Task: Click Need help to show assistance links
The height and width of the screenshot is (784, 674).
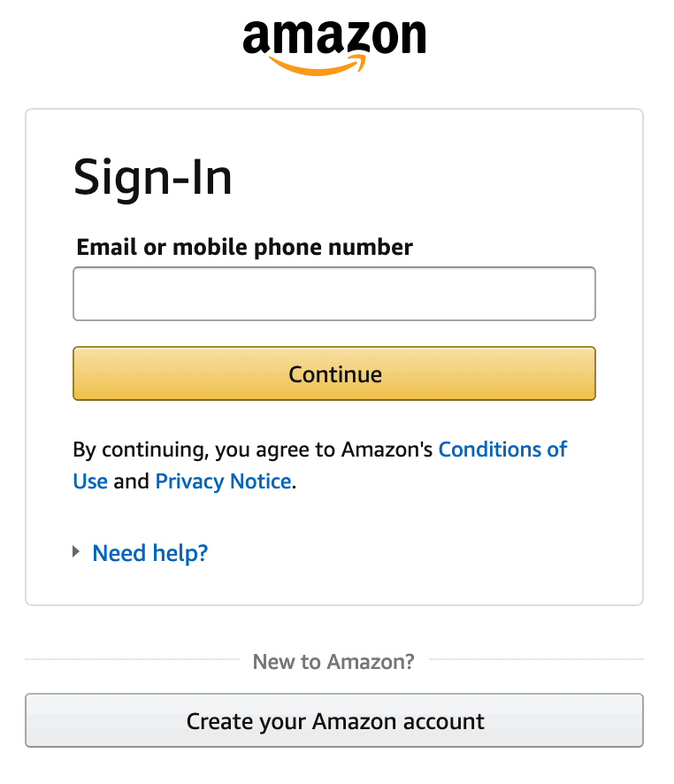Action: (x=149, y=551)
